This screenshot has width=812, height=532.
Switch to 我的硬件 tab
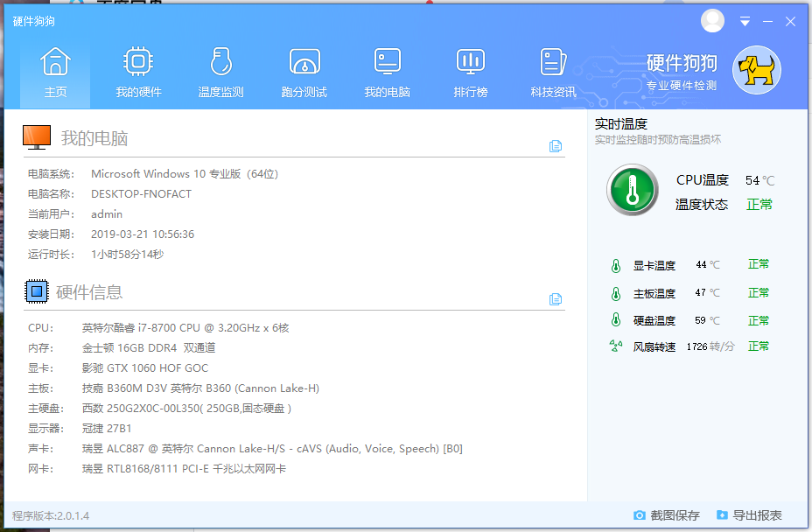[x=138, y=73]
